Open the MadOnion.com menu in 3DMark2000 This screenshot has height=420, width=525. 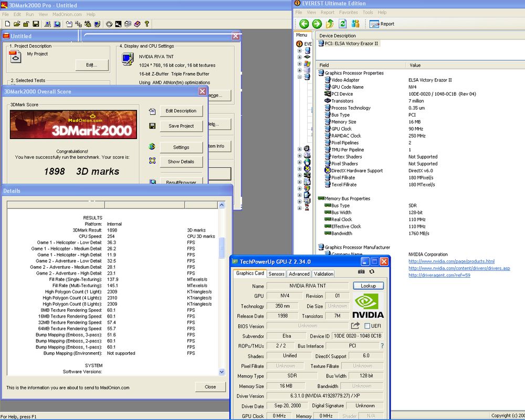[67, 14]
